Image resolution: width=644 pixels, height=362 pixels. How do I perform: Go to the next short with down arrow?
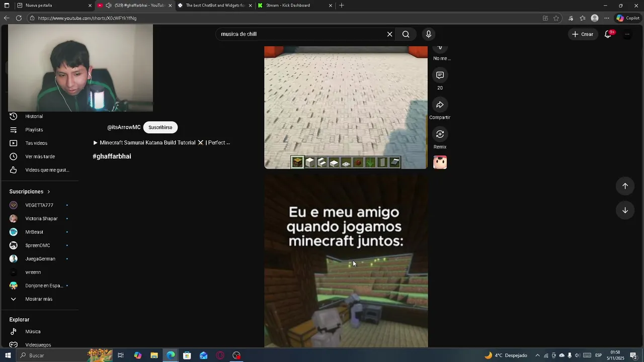coord(625,210)
